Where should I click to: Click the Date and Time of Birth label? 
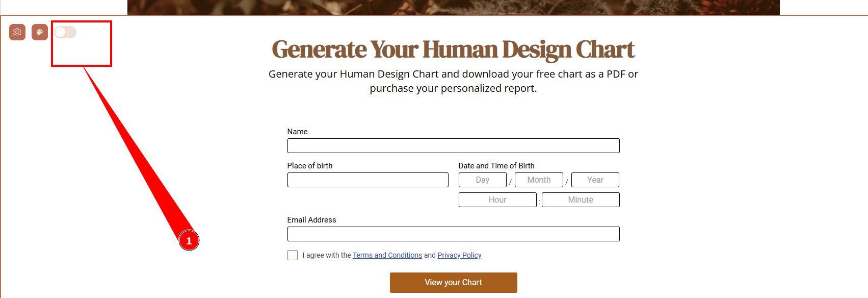pos(496,166)
